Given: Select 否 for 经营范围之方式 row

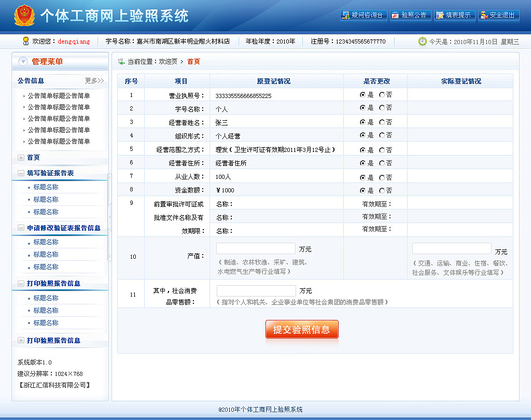Looking at the screenshot, I should tap(382, 150).
